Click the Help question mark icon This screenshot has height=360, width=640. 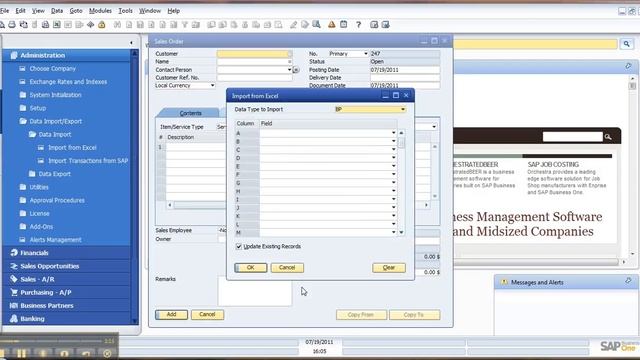click(358, 25)
